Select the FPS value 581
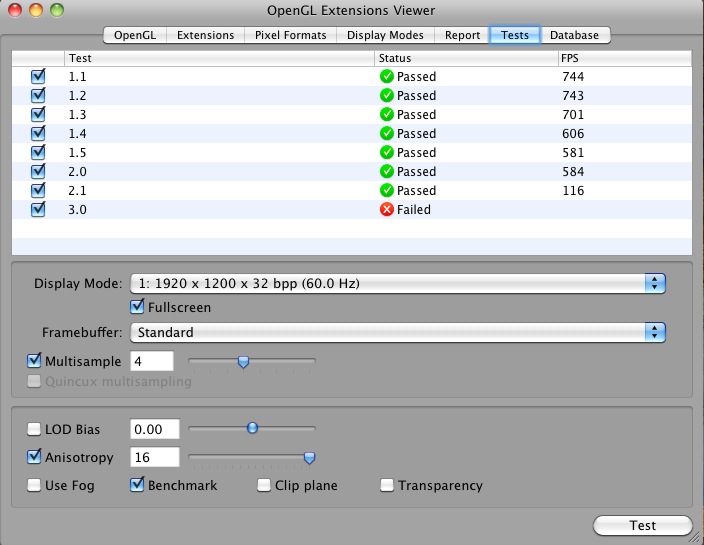704x545 pixels. pos(573,153)
